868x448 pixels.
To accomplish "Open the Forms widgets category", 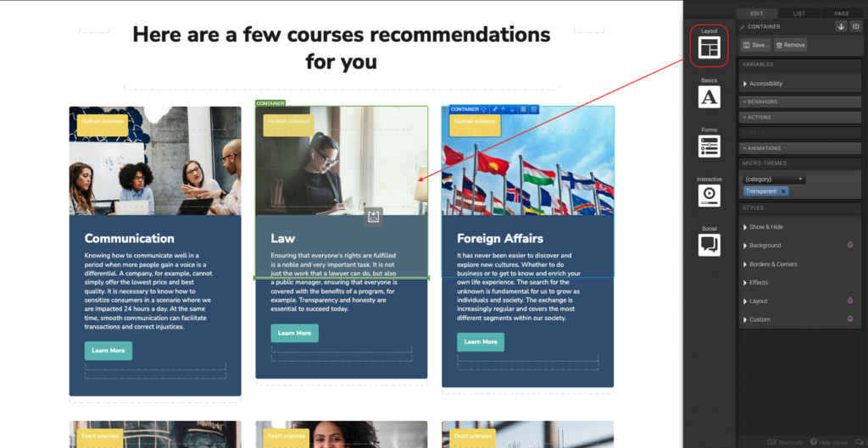I will [709, 147].
